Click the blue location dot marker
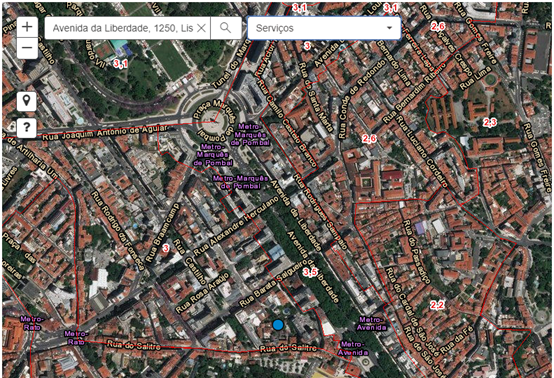The image size is (554, 378). (x=278, y=325)
